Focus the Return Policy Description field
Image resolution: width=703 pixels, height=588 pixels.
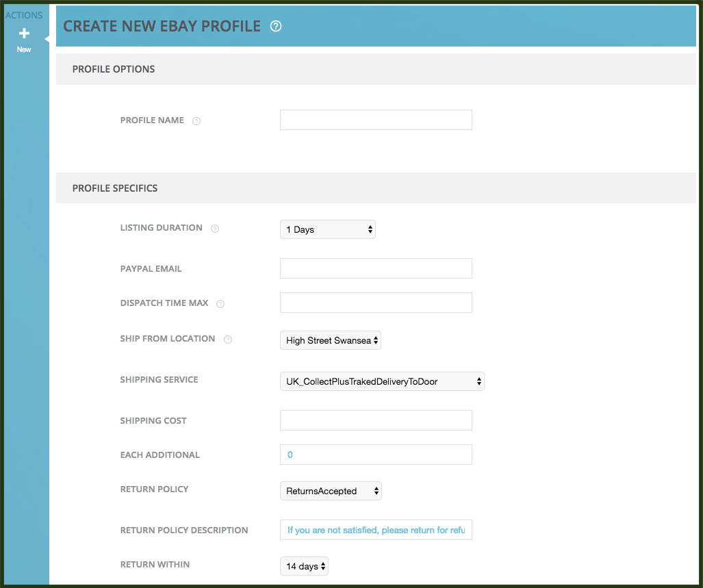point(376,530)
